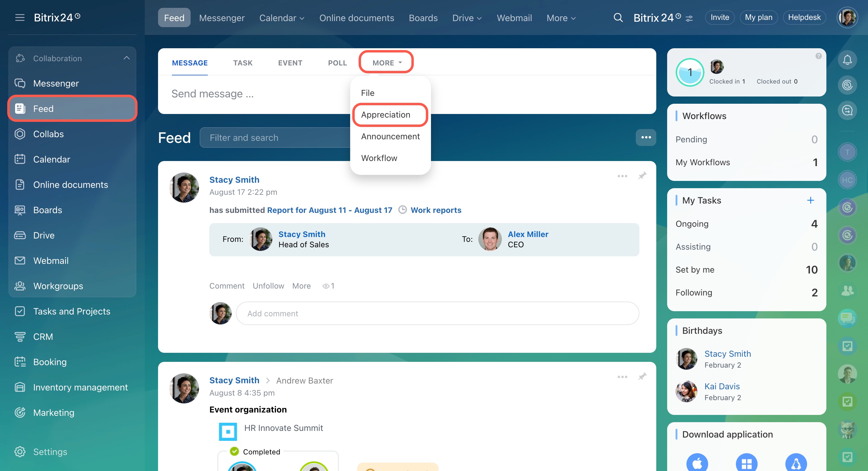Open the Windows download app icon
868x471 pixels.
click(746, 463)
